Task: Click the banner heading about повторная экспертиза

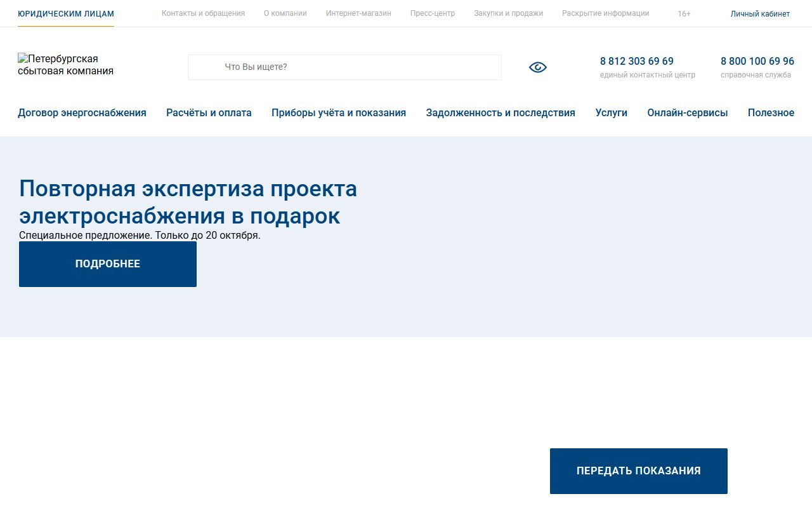Action: click(x=188, y=203)
